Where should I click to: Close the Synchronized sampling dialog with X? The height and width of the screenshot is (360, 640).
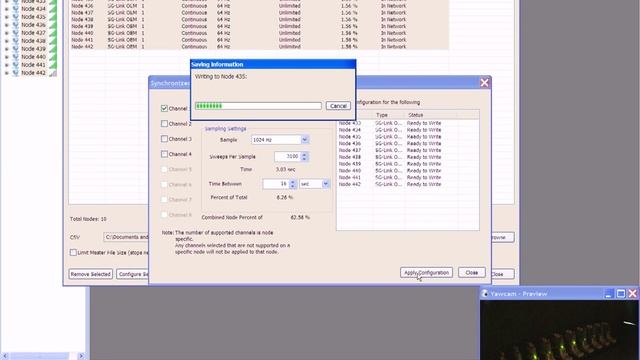484,83
